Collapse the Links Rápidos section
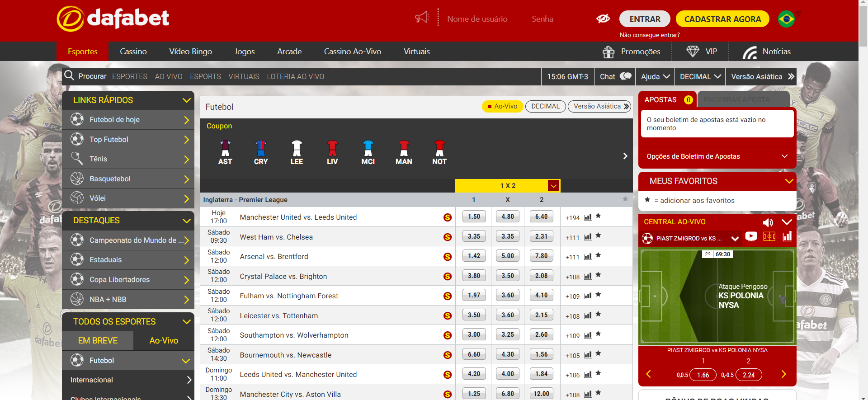868x400 pixels. (186, 100)
